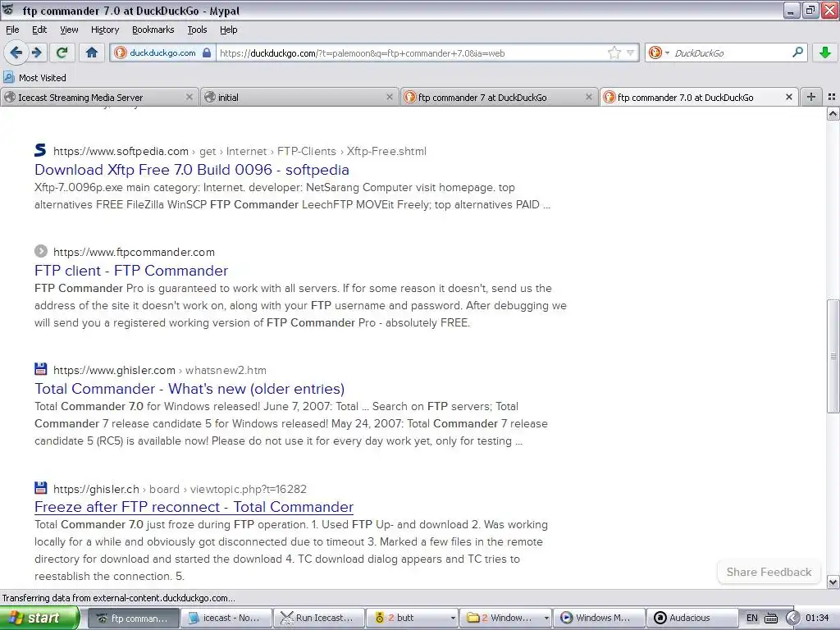This screenshot has width=840, height=630.
Task: Click the Softpedia S favicon
Action: point(40,150)
